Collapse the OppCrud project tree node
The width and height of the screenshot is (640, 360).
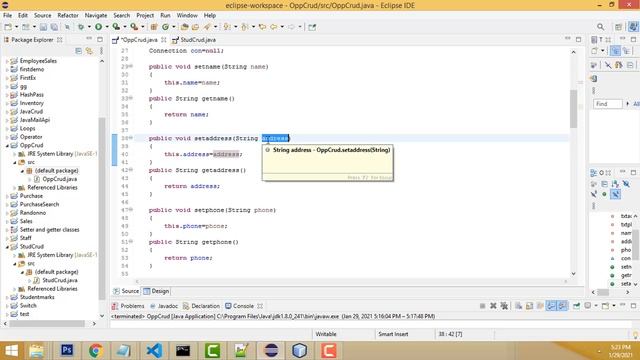click(x=7, y=145)
